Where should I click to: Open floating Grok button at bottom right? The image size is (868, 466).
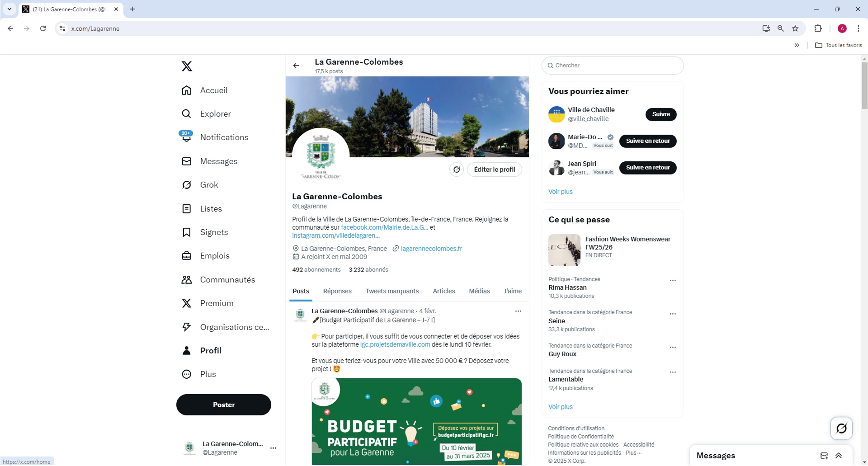pyautogui.click(x=841, y=428)
